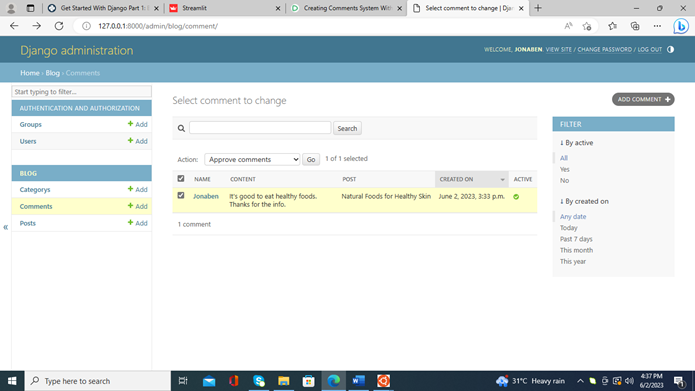
Task: Click the Go button next to Action
Action: tap(311, 160)
